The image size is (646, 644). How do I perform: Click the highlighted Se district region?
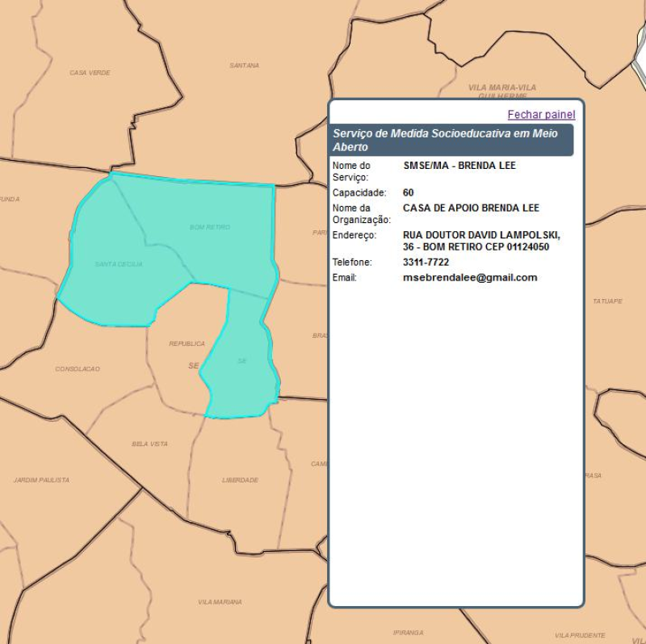241,362
